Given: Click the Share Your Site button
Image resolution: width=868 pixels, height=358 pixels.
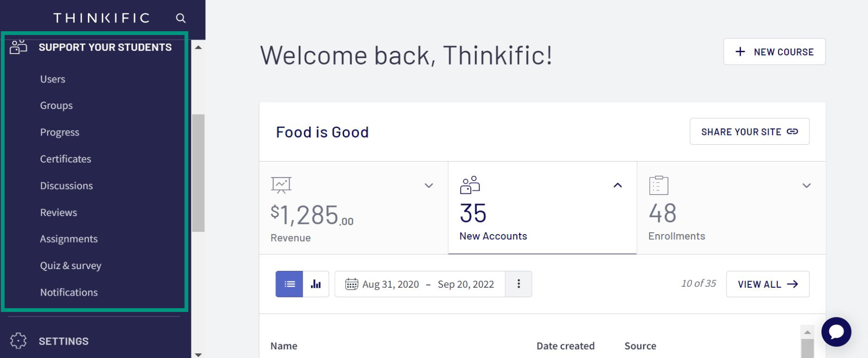Looking at the screenshot, I should coord(749,132).
